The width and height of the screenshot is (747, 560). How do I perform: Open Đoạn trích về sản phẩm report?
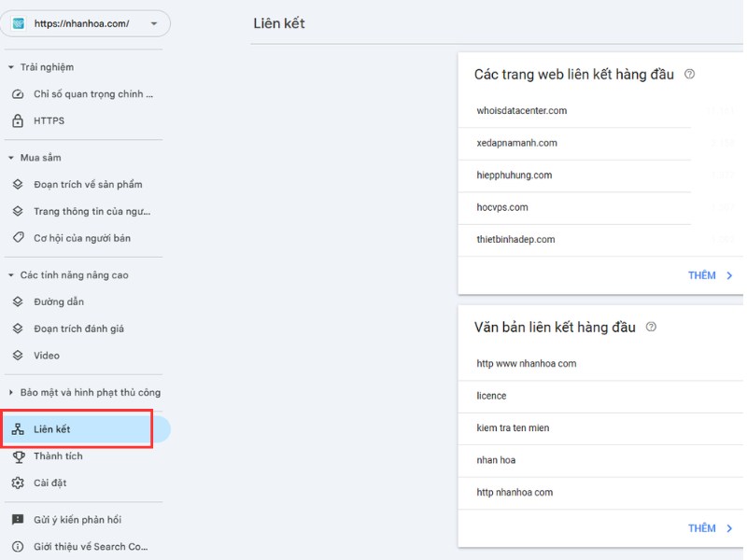(x=88, y=185)
